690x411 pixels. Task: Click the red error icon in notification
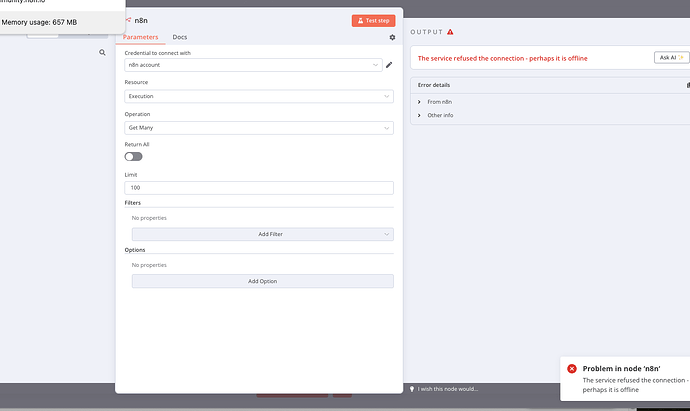tap(572, 369)
